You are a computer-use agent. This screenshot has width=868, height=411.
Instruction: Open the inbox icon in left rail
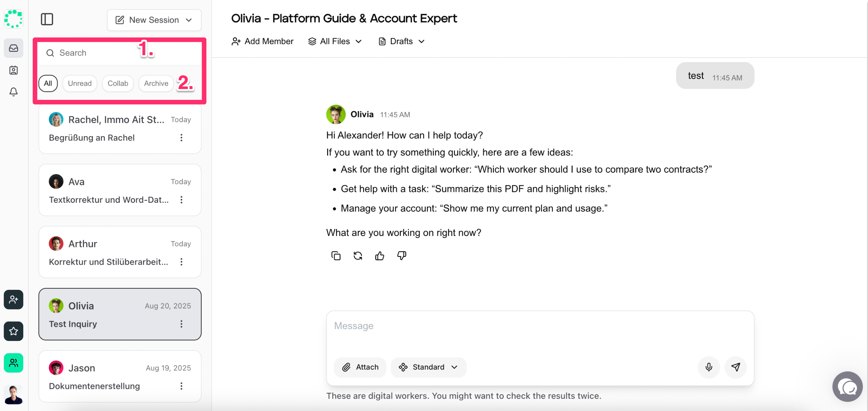tap(14, 48)
